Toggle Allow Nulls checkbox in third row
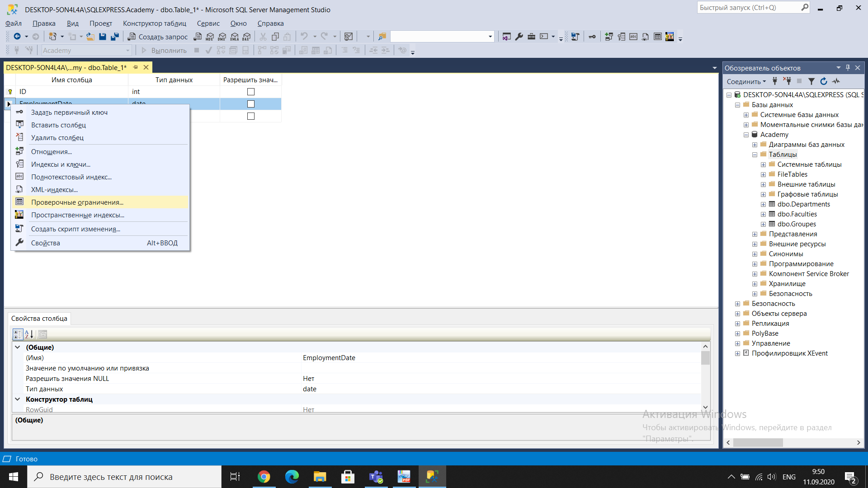868x488 pixels. pos(251,116)
